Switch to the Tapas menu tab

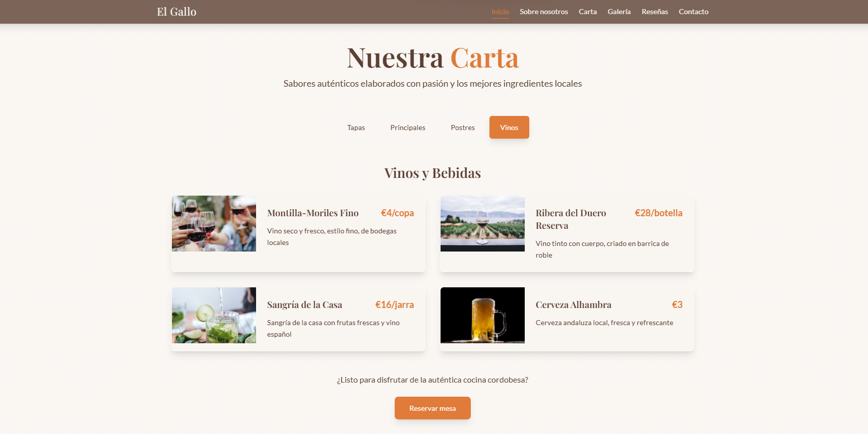pyautogui.click(x=356, y=128)
